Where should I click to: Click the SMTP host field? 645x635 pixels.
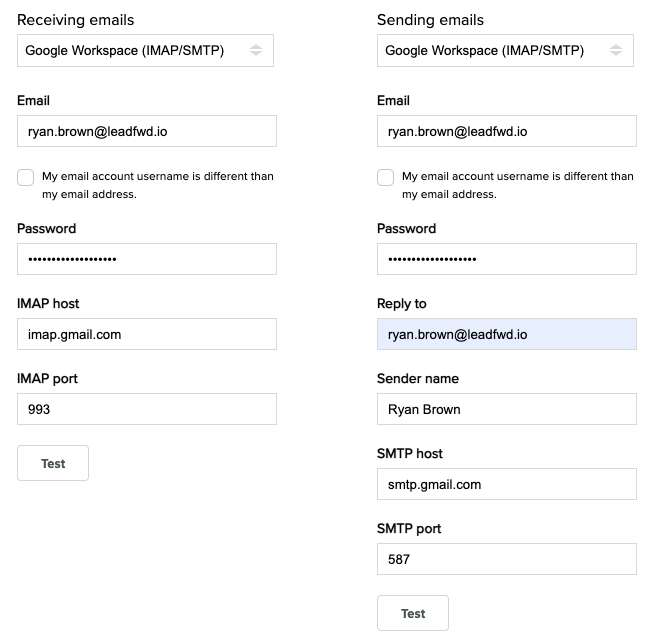click(507, 484)
